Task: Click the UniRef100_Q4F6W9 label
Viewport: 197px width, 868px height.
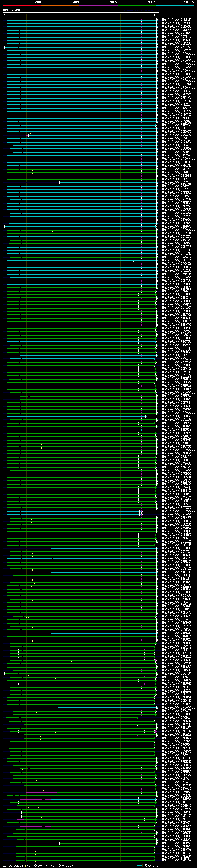Action: [x=177, y=633]
